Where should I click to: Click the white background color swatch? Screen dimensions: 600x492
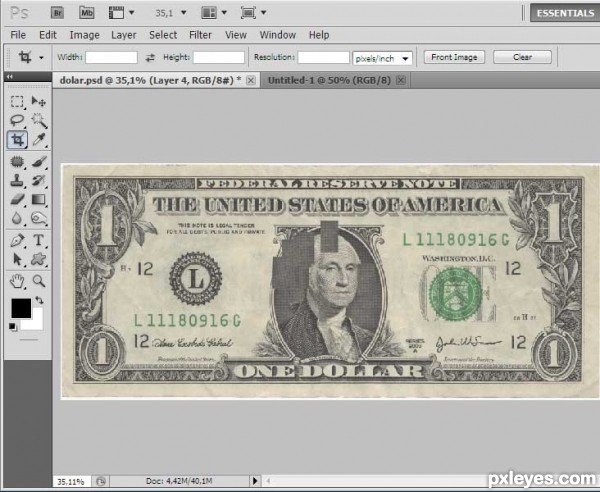point(36,323)
